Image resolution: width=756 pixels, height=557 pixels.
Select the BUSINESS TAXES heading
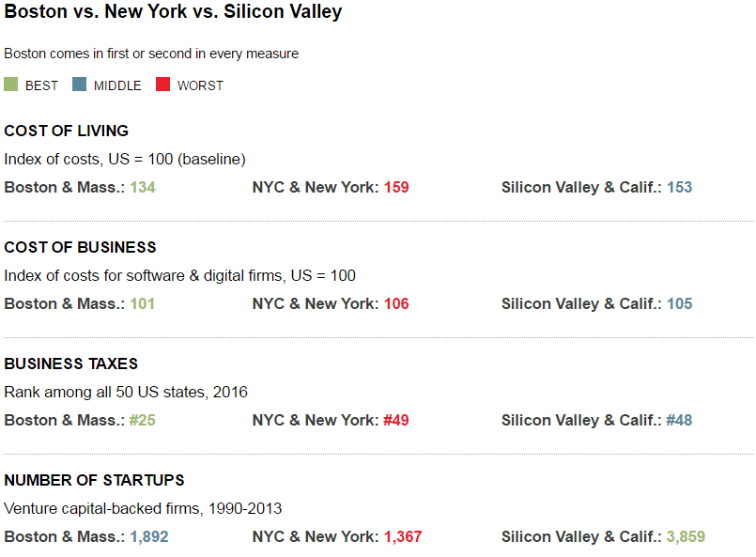(70, 364)
